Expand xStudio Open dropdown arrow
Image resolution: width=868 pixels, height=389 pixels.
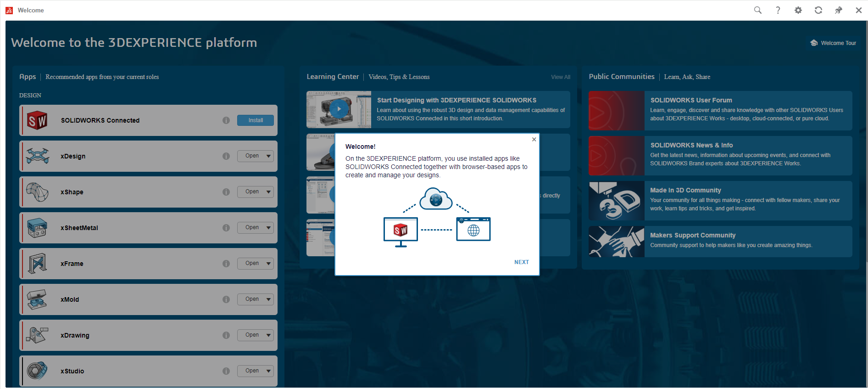(x=269, y=371)
